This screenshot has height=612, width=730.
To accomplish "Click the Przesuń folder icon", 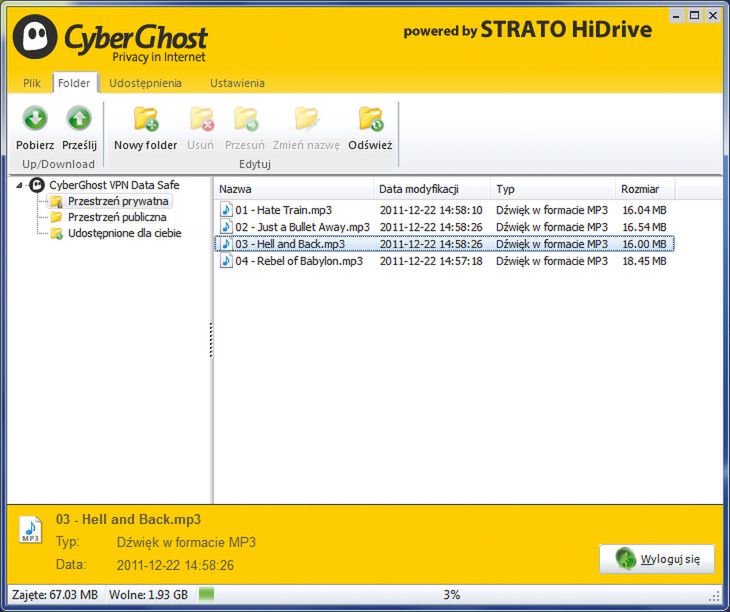I will pyautogui.click(x=245, y=119).
